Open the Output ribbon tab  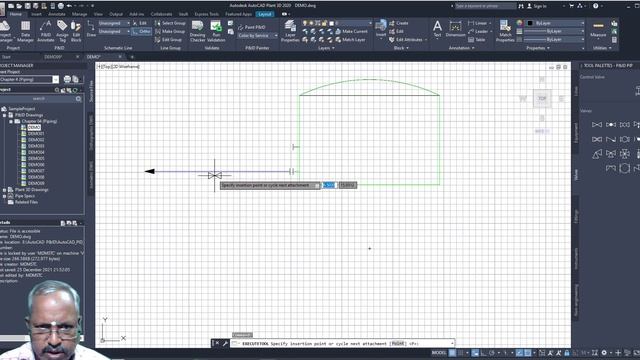(x=116, y=14)
